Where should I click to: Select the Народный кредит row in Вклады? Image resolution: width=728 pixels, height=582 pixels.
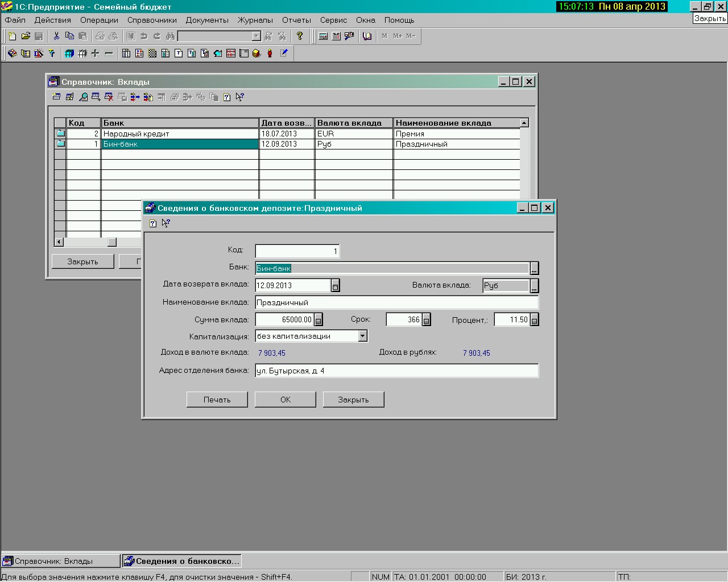pyautogui.click(x=287, y=134)
